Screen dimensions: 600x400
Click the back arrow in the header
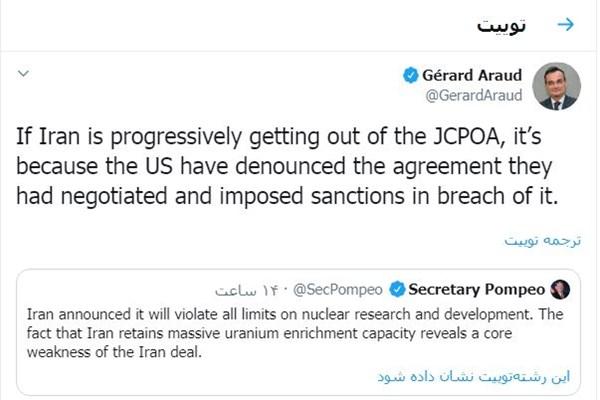(566, 24)
